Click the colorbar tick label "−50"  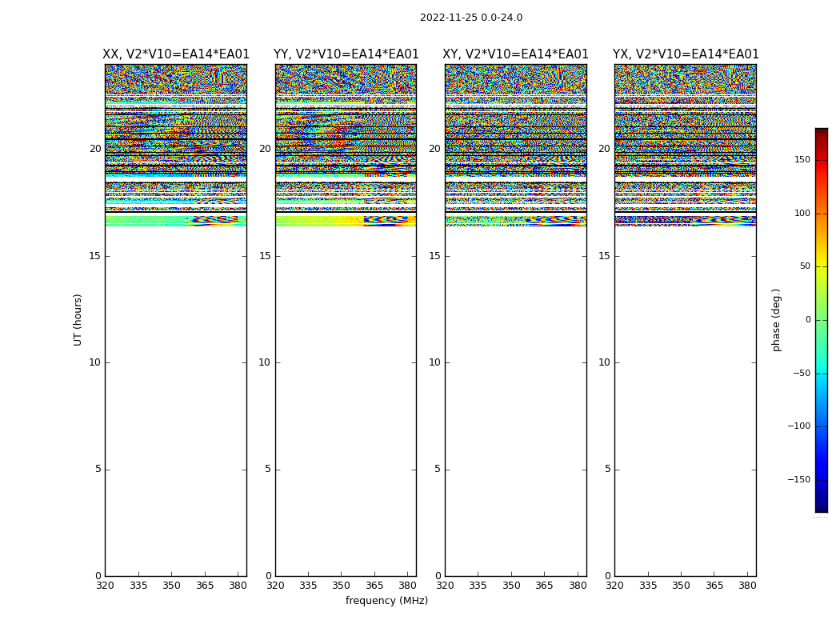[x=802, y=373]
